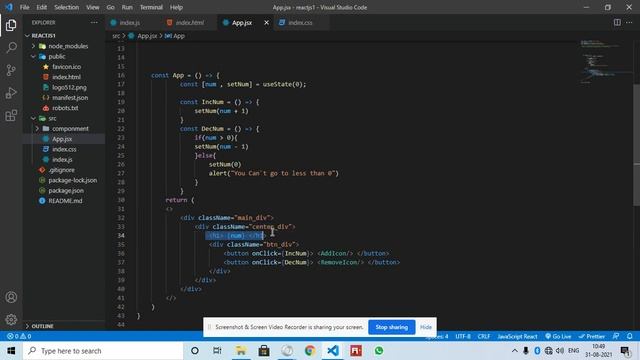Click the Visual Studio Code taskbar icon
Image resolution: width=640 pixels, height=360 pixels.
click(333, 351)
